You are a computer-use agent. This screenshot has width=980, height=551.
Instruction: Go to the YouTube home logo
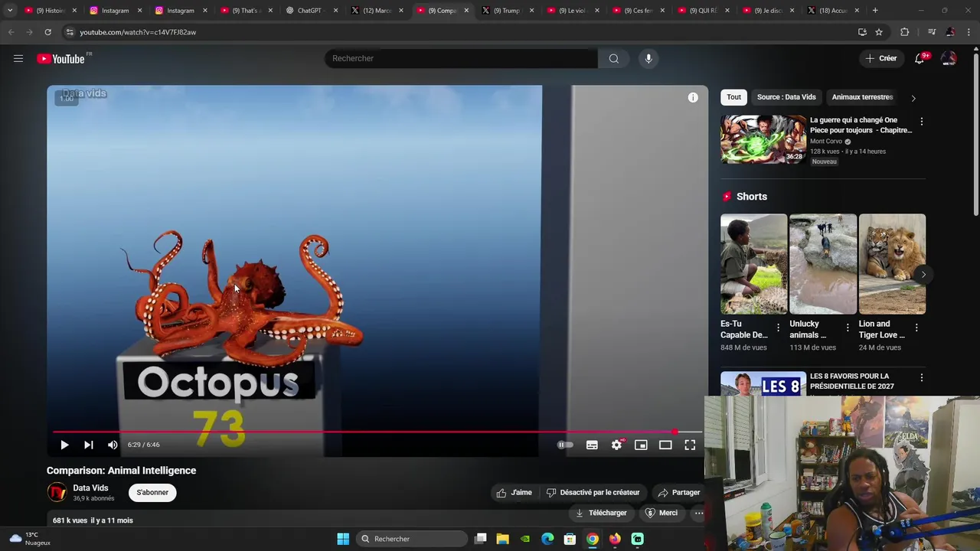click(60, 59)
